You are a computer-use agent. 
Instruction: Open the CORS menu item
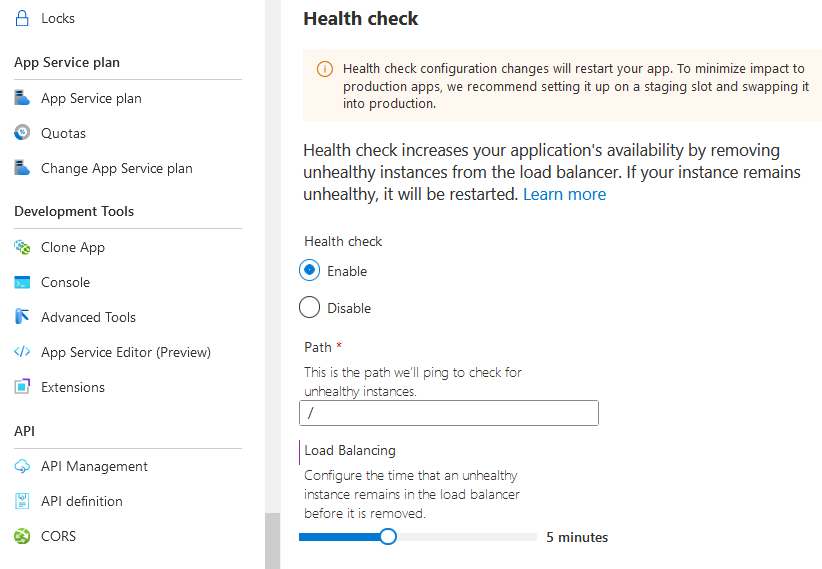pyautogui.click(x=58, y=536)
